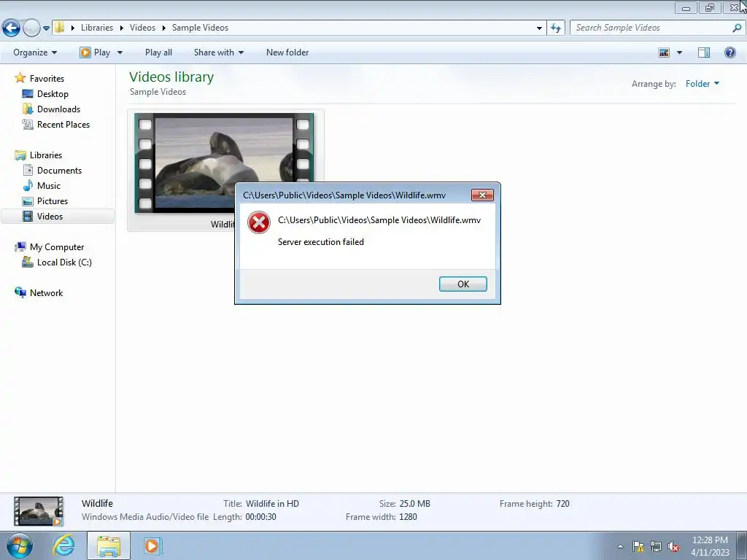Select Libraries in the address breadcrumb
This screenshot has width=747, height=560.
pos(97,28)
